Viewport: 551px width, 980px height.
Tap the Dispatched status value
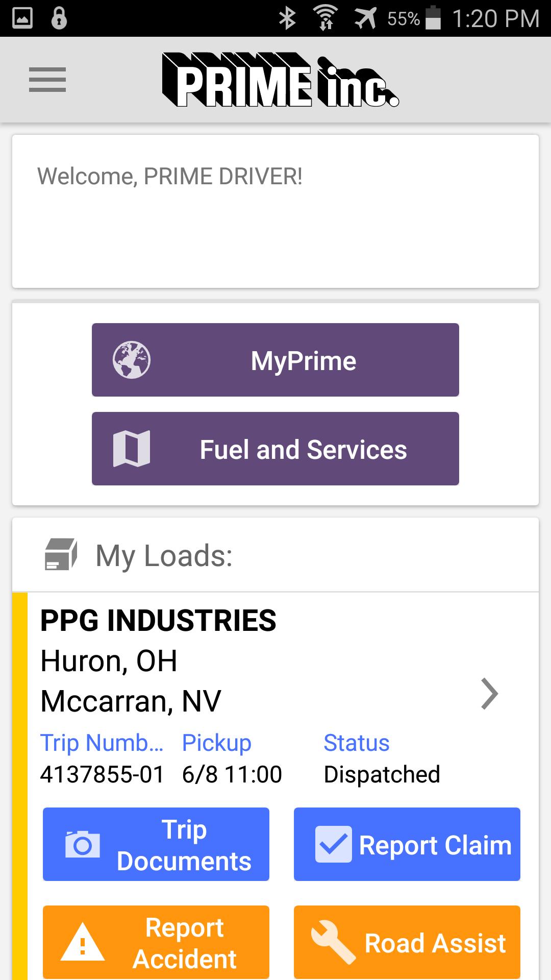tap(382, 774)
